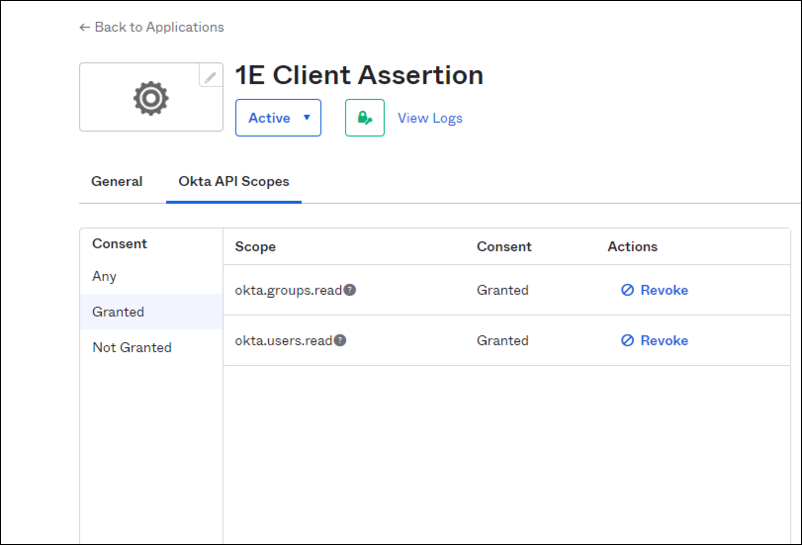Screen dimensions: 802x545
Task: Click the Scope column header
Action: pyautogui.click(x=255, y=246)
